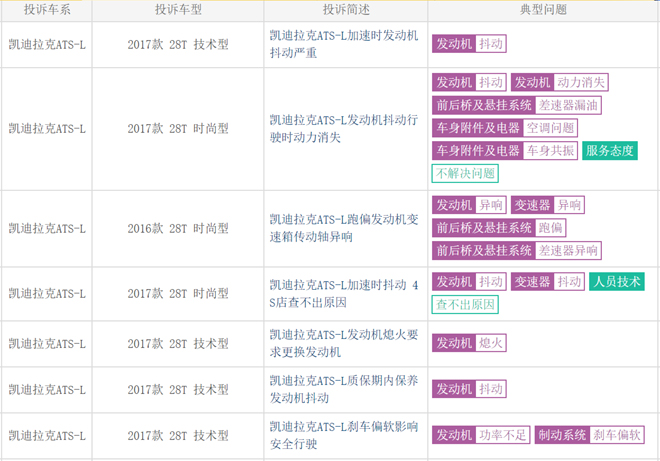660x461 pixels.
Task: Select the 车身附件及电器 车身共振 tag
Action: tap(505, 151)
